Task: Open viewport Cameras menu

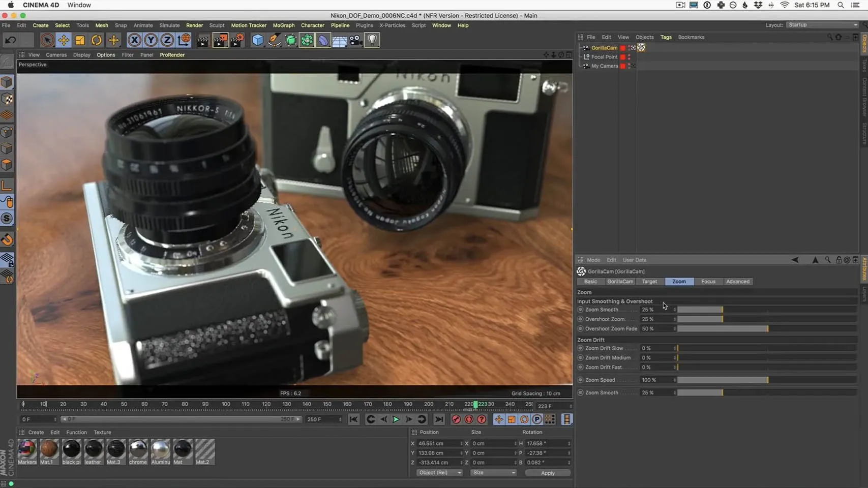Action: point(56,55)
